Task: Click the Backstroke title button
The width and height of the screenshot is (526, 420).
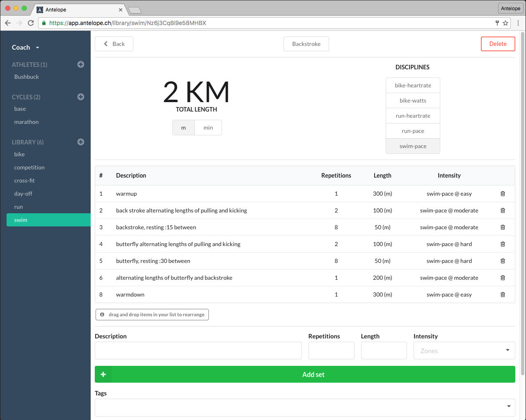Action: coord(306,44)
